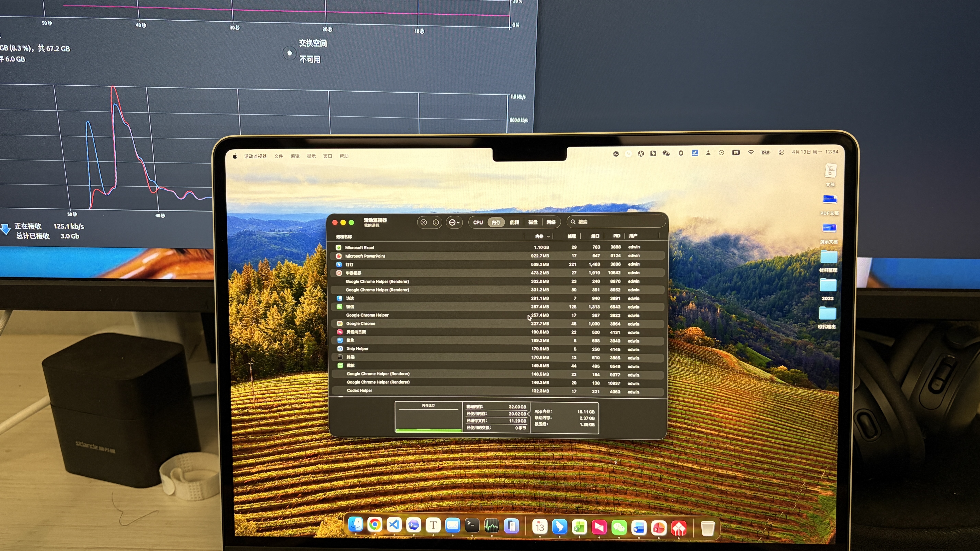The height and width of the screenshot is (551, 980).
Task: Open Activity Monitor from the Dock
Action: tap(492, 526)
